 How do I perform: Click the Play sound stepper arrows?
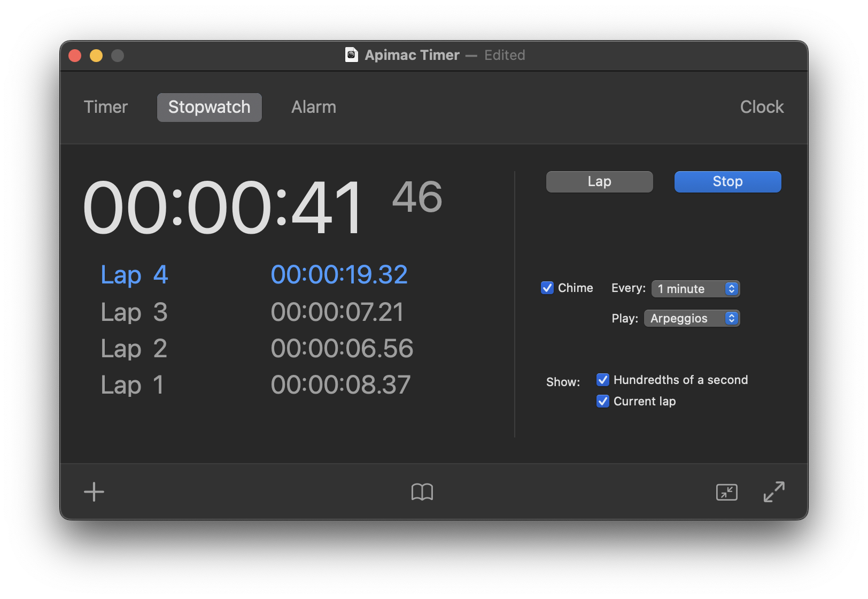point(731,318)
